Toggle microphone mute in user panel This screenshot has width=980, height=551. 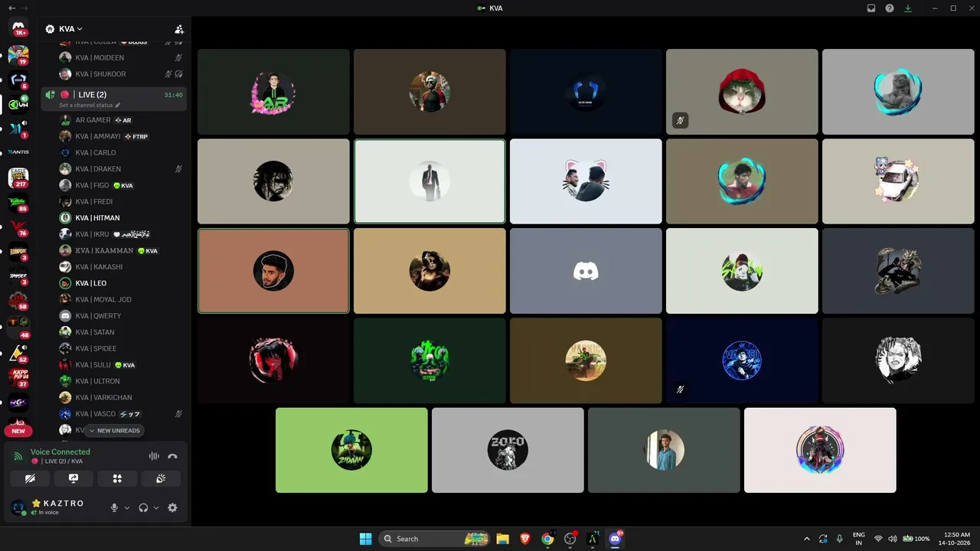click(x=114, y=507)
